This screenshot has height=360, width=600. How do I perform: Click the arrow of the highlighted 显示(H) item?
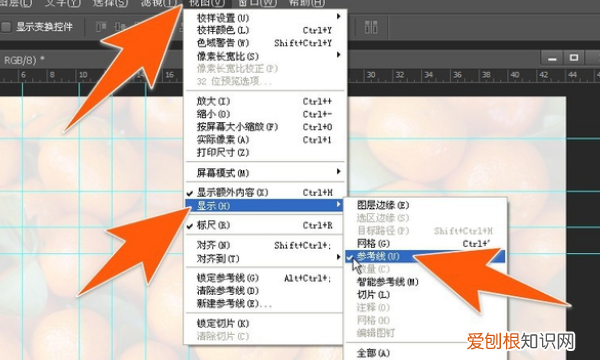339,205
